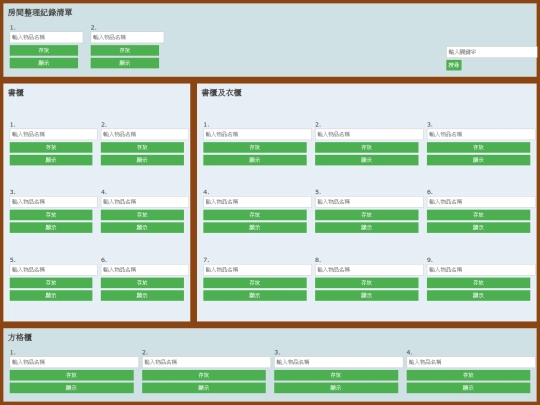Screen dimensions: 540x405
Task: Click 存放 for slot 7 in 書櫃及衣櫃 panel
Action: [x=255, y=283]
